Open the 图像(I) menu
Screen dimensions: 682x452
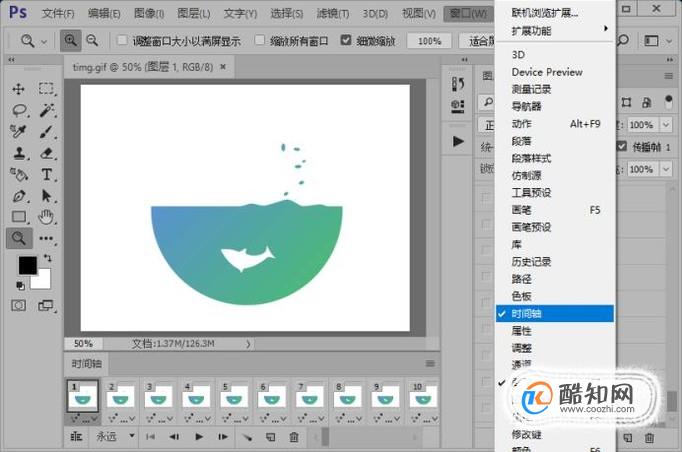click(149, 14)
